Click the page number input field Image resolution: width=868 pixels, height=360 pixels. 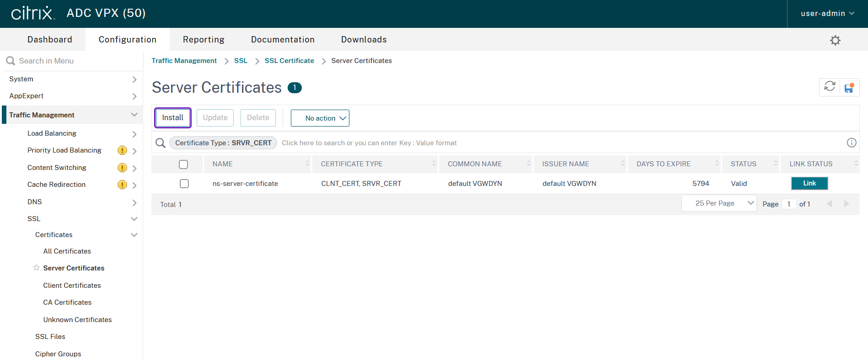tap(789, 204)
